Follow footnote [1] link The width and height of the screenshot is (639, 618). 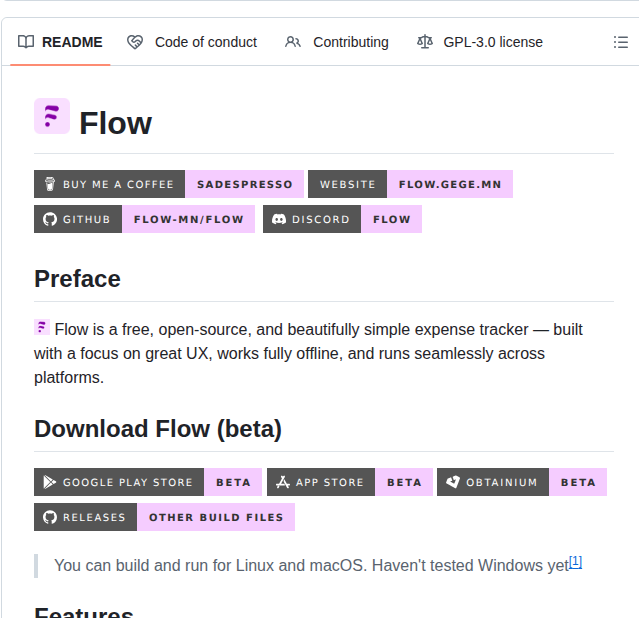(x=575, y=562)
